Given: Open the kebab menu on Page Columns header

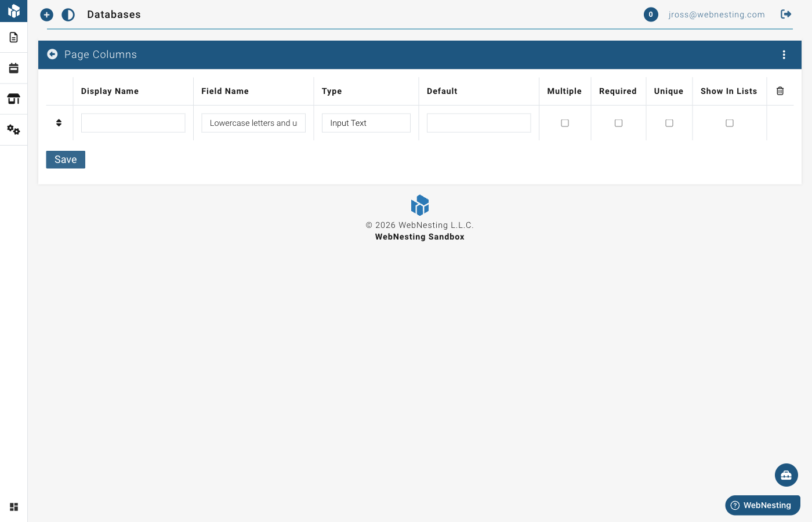Looking at the screenshot, I should [x=784, y=54].
